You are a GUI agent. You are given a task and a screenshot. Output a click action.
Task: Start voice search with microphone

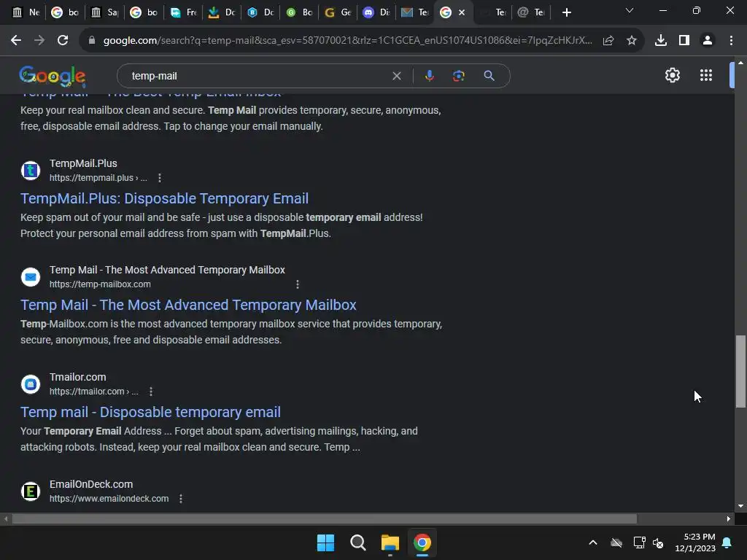429,76
